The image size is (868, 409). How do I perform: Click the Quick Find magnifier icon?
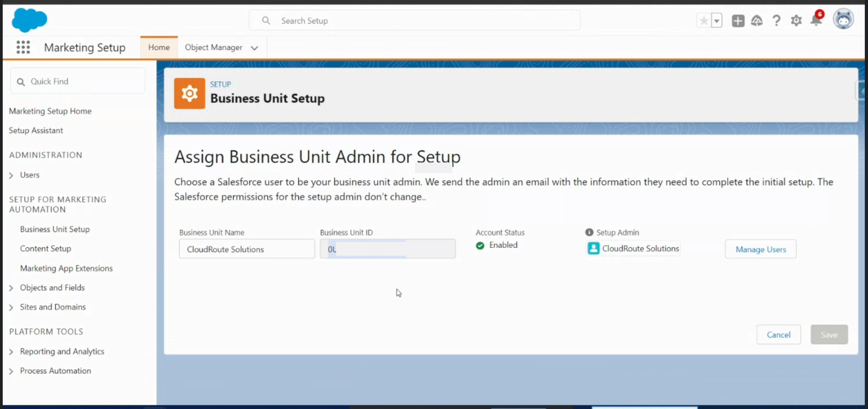[x=21, y=82]
